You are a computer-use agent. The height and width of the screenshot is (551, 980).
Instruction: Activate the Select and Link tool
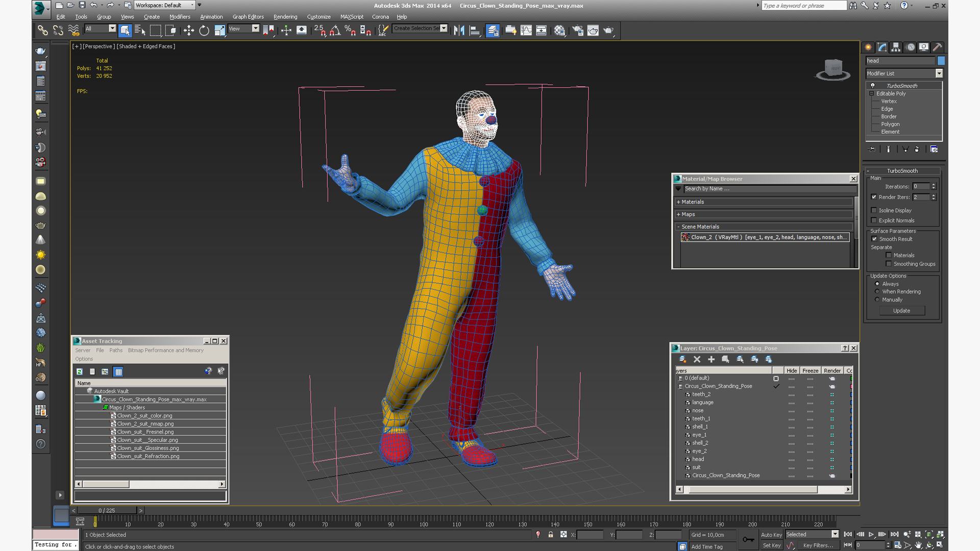point(43,31)
